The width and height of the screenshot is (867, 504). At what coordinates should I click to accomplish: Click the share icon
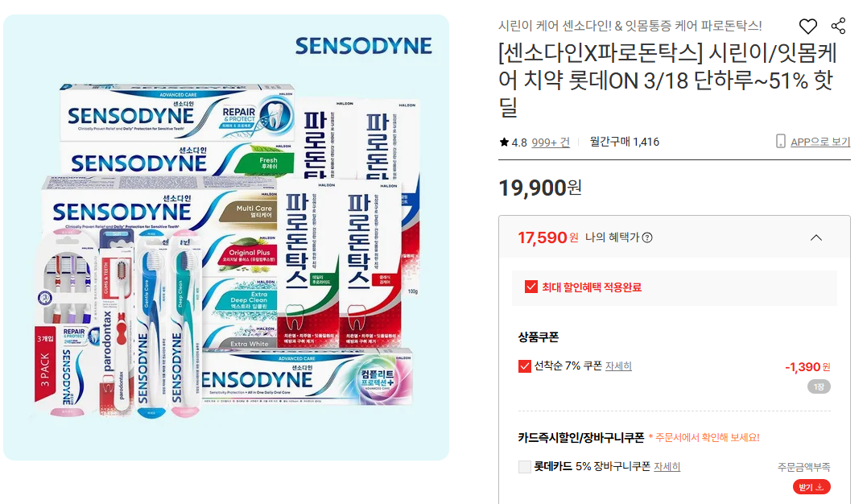coord(838,26)
